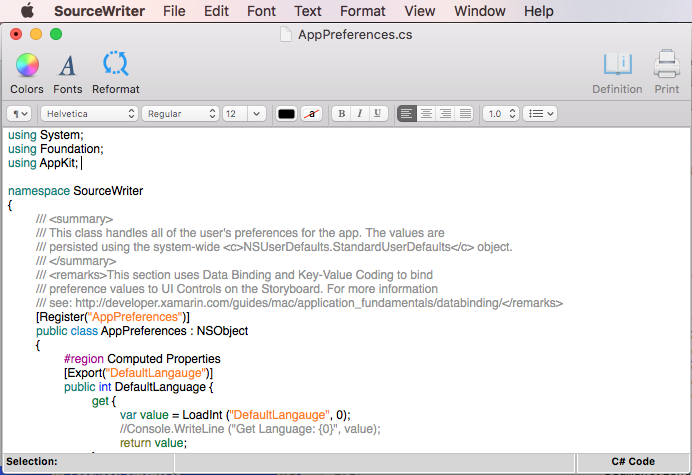Viewport: 692px width, 475px height.
Task: Click the window title AppPreferences.cs
Action: click(x=355, y=34)
